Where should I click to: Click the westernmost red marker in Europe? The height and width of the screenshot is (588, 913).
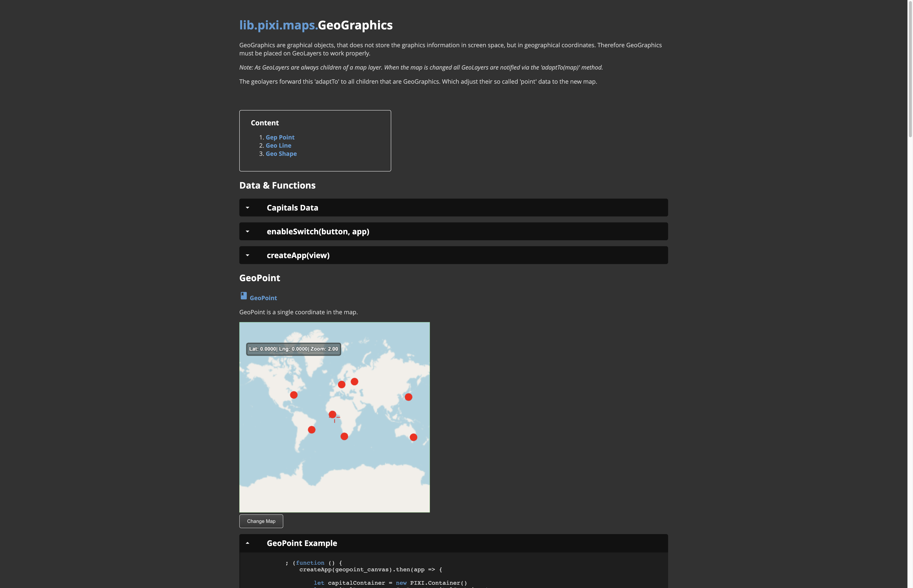pyautogui.click(x=341, y=385)
